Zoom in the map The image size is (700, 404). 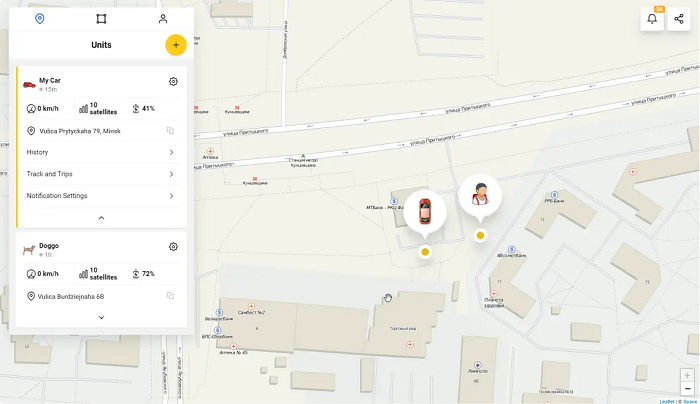[x=688, y=375]
